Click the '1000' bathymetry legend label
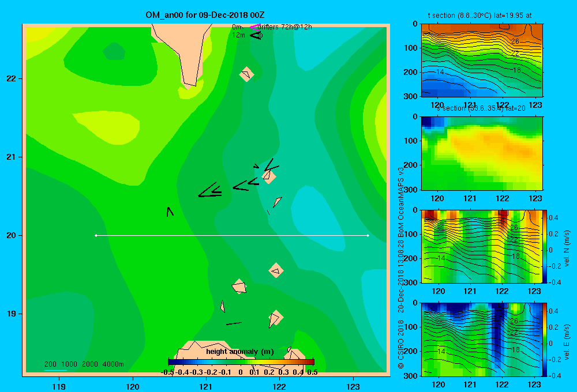Screen dimensions: 577x392 (69, 364)
